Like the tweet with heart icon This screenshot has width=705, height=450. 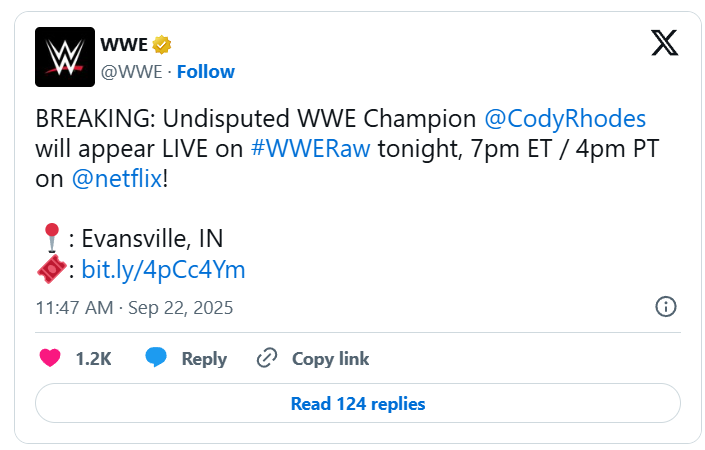(x=50, y=358)
